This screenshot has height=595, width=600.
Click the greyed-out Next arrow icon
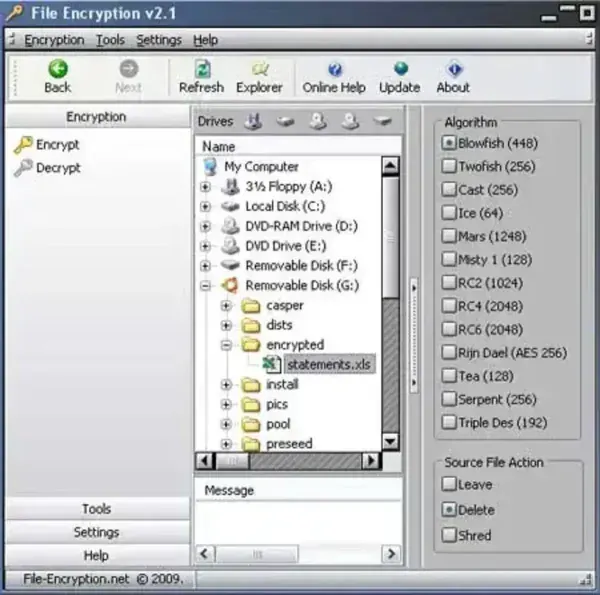129,69
